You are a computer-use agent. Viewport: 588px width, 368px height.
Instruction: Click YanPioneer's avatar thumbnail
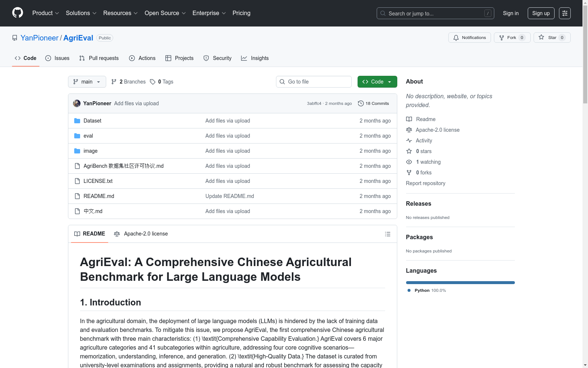77,103
